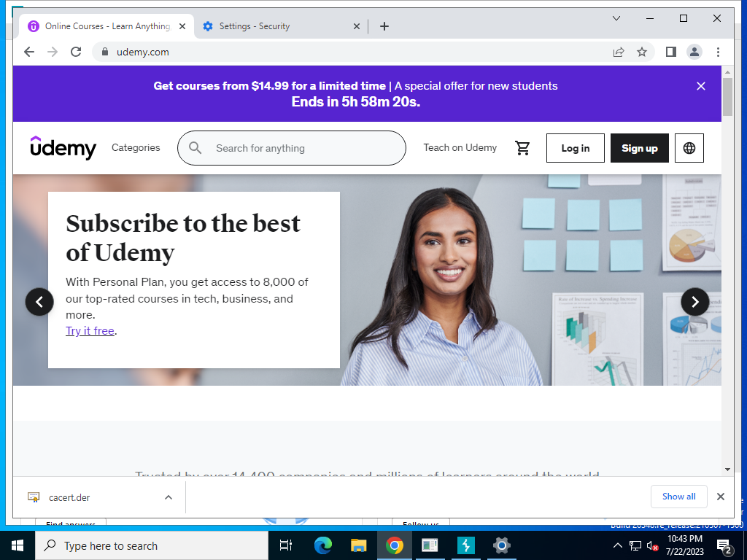This screenshot has width=747, height=560.
Task: Show next carousel slide
Action: (x=694, y=301)
